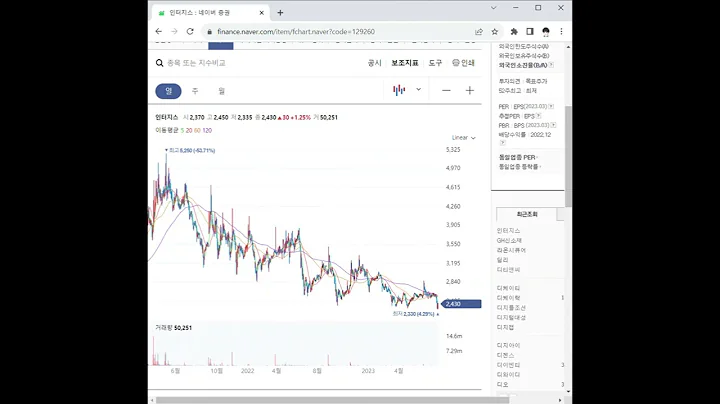The width and height of the screenshot is (720, 404).
Task: Click help icon beside PBR BPS (2023.03)
Action: click(x=553, y=125)
